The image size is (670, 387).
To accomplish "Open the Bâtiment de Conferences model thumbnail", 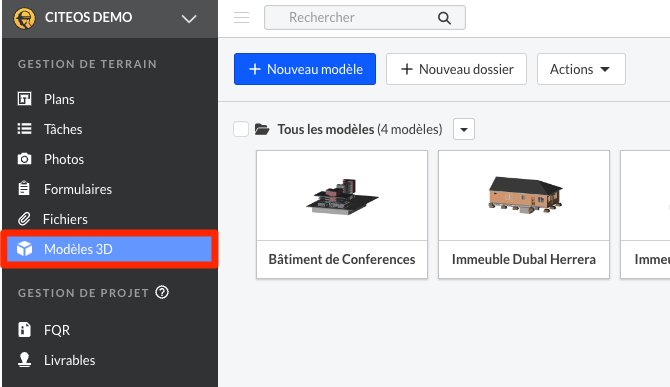I will click(342, 196).
